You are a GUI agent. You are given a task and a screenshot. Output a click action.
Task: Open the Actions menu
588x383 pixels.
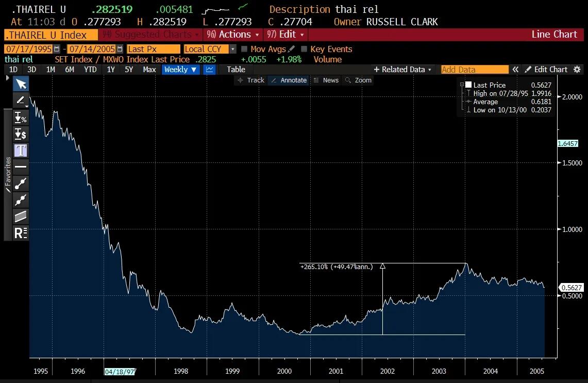[232, 35]
